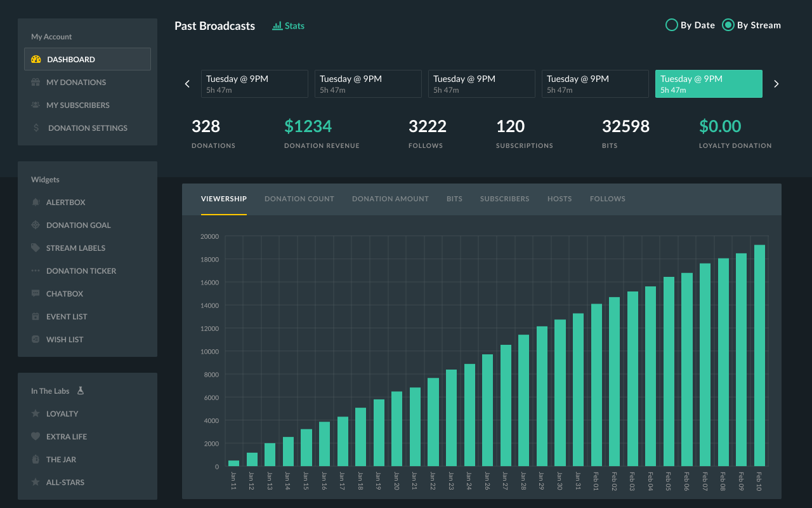Click the bar chart Stats icon
The image size is (812, 508).
[x=277, y=26]
